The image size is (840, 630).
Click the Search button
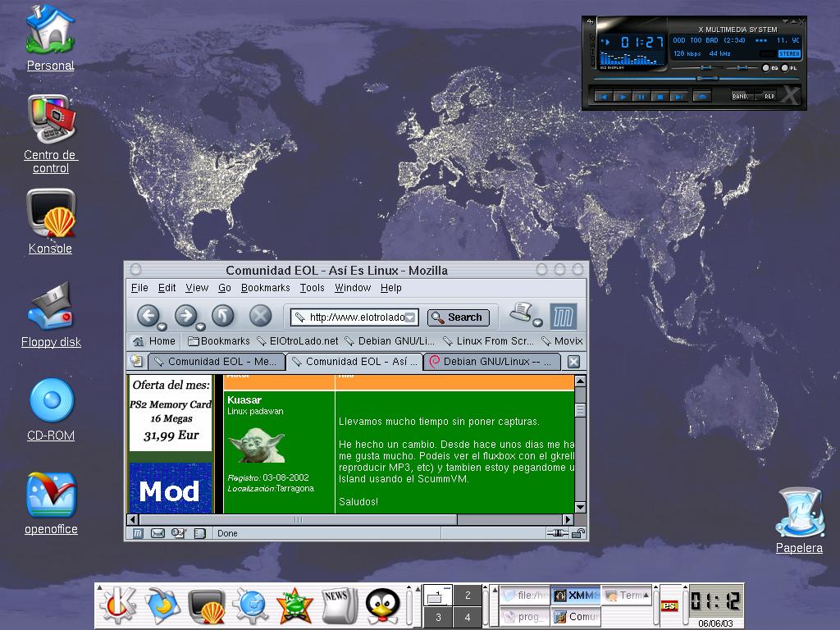(458, 317)
